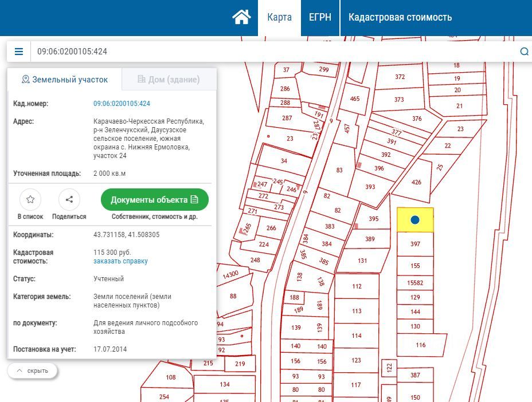532x402 pixels.
Task: Click the search magnifier icon
Action: (524, 52)
